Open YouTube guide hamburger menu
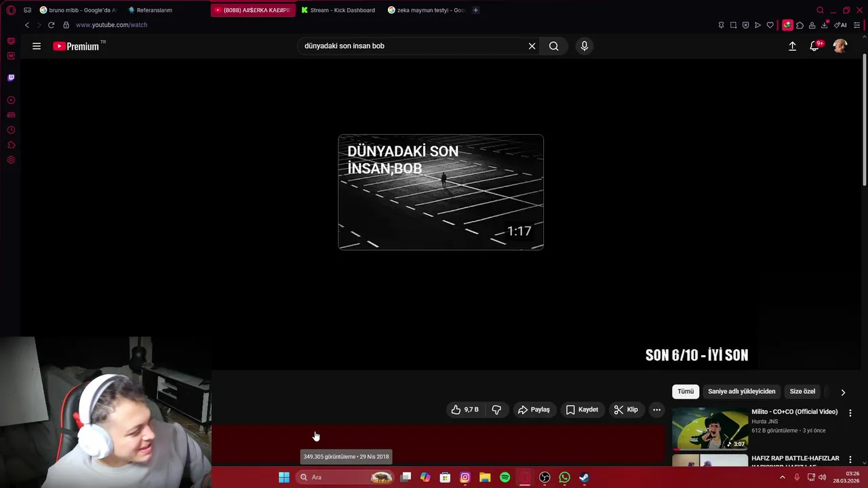 click(37, 46)
